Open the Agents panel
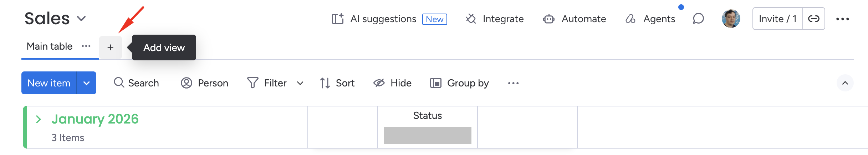This screenshot has width=868, height=155. [x=650, y=19]
